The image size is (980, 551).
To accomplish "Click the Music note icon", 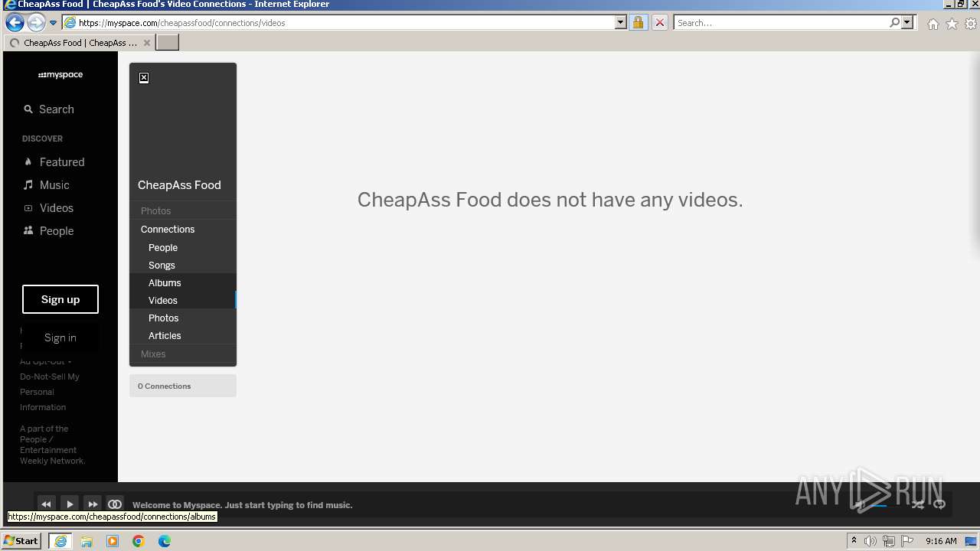I will point(28,185).
